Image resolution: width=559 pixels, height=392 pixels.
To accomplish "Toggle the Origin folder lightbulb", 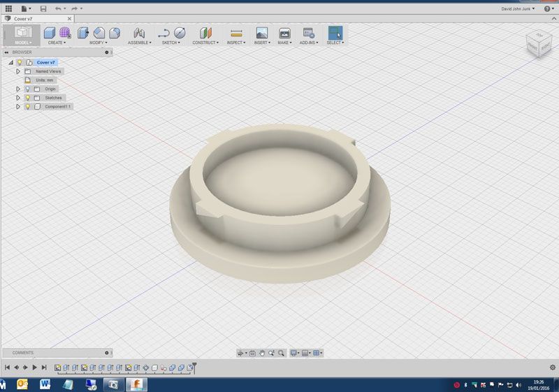I will coord(28,89).
